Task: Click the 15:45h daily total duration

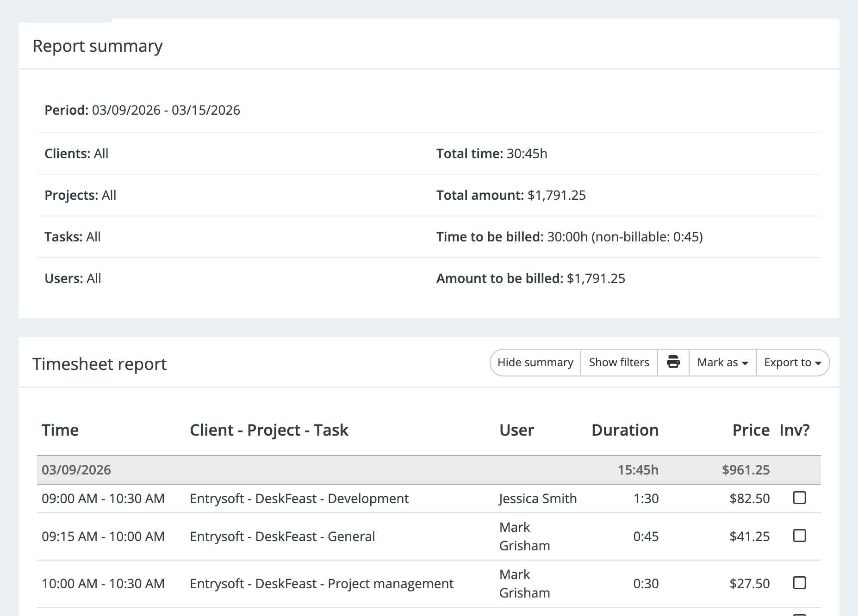Action: (x=638, y=470)
